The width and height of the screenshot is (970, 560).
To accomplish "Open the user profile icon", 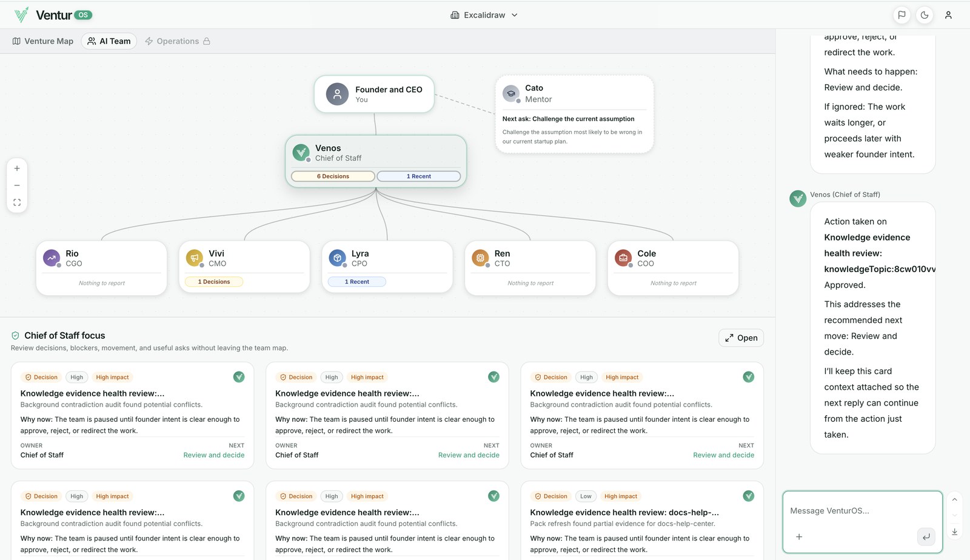I will [x=948, y=15].
